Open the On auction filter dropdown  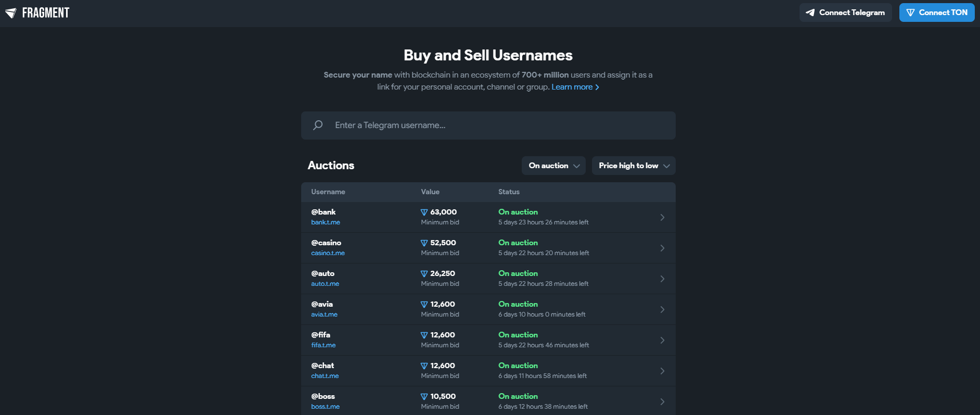[553, 166]
